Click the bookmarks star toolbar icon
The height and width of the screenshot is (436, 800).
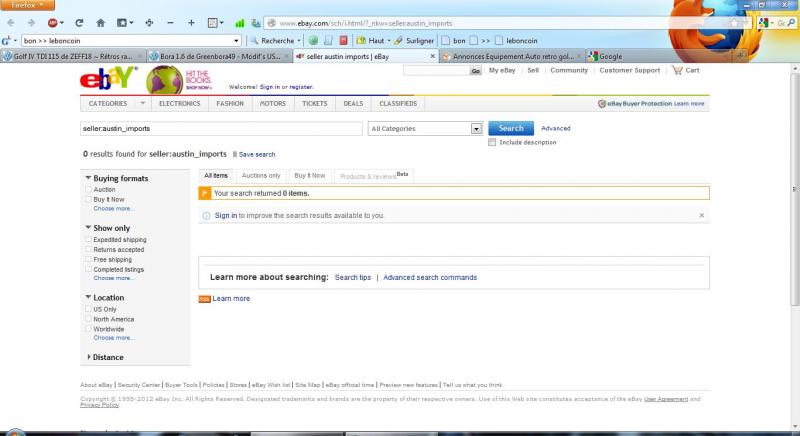pyautogui.click(x=122, y=23)
